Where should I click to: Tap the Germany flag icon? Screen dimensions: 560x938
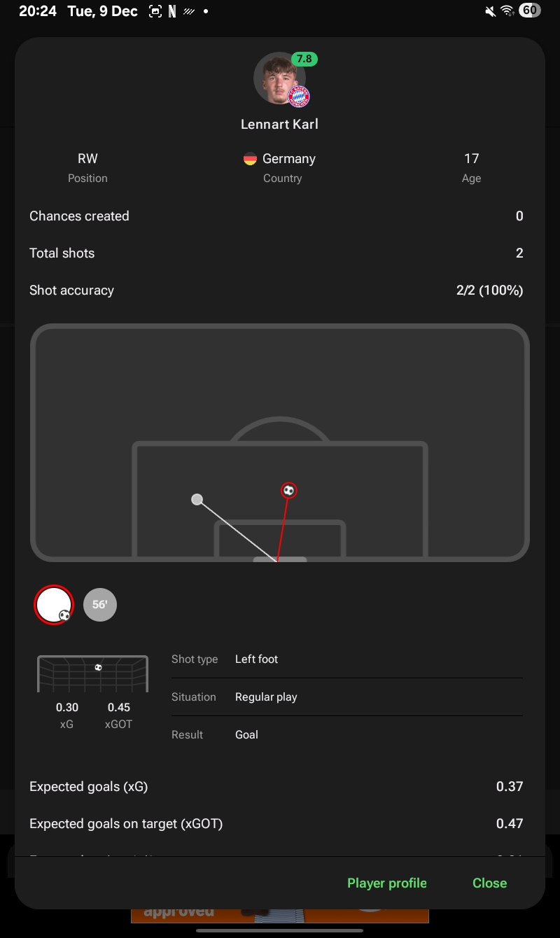[x=250, y=159]
